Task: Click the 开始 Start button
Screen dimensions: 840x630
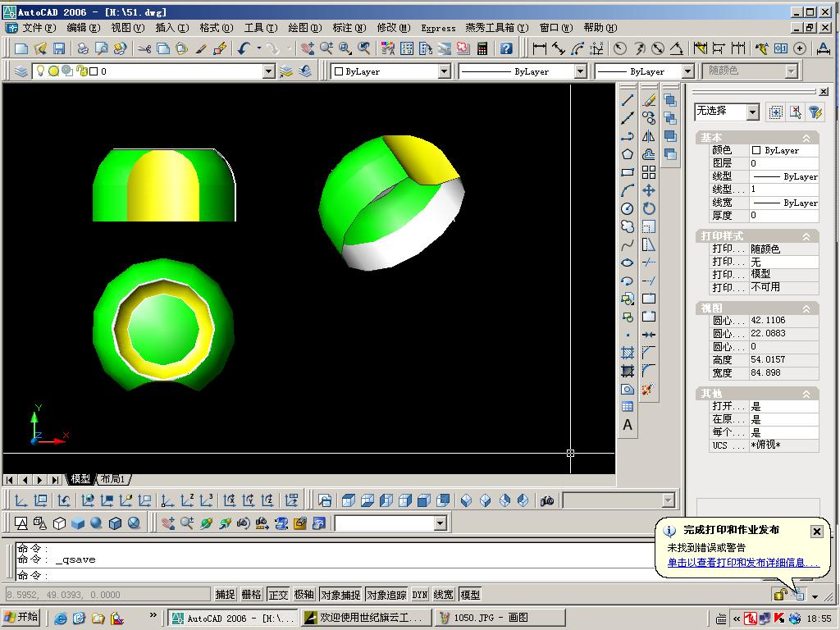Action: pos(22,617)
